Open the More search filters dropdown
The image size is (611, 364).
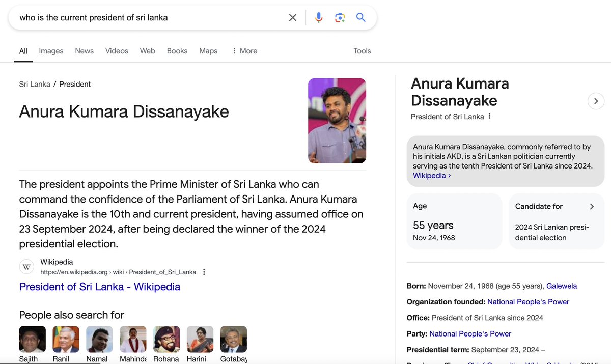[x=244, y=51]
